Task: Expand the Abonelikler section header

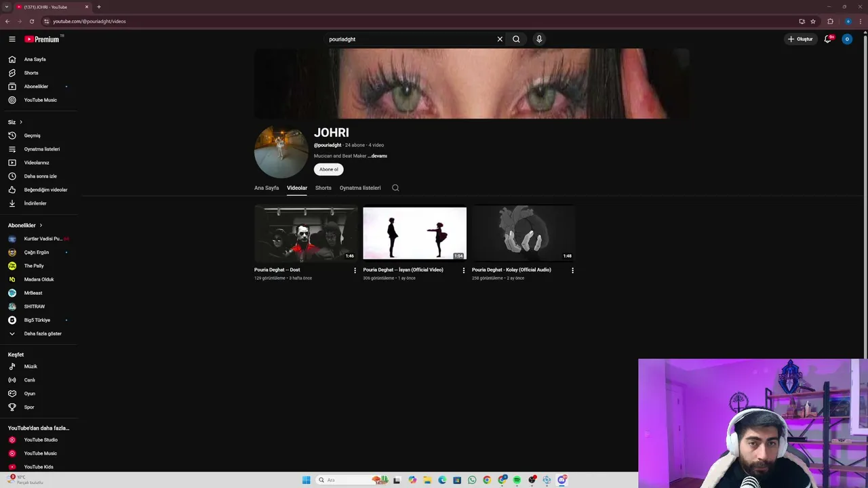Action: pyautogui.click(x=25, y=225)
